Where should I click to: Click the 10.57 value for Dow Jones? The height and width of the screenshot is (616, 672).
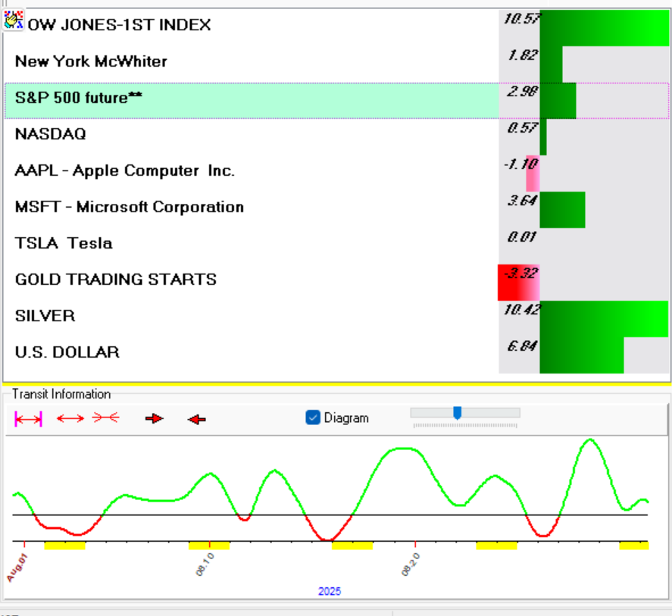(x=523, y=18)
